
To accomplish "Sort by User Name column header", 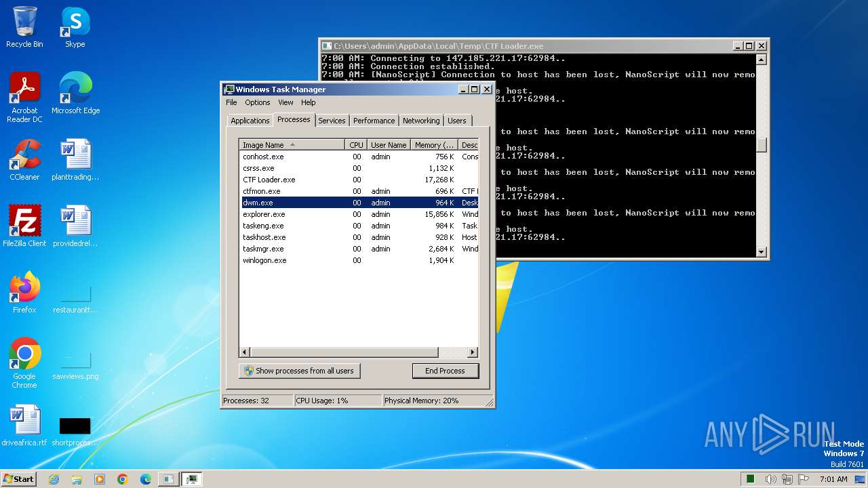I will tap(389, 145).
